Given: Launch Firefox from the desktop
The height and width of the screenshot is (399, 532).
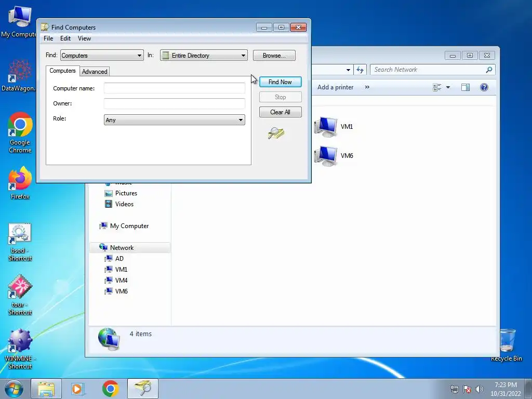Looking at the screenshot, I should click(x=20, y=182).
